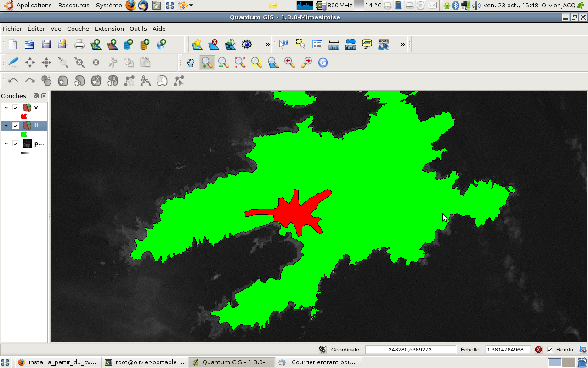Select the Pan map hand tool

pyautogui.click(x=191, y=63)
